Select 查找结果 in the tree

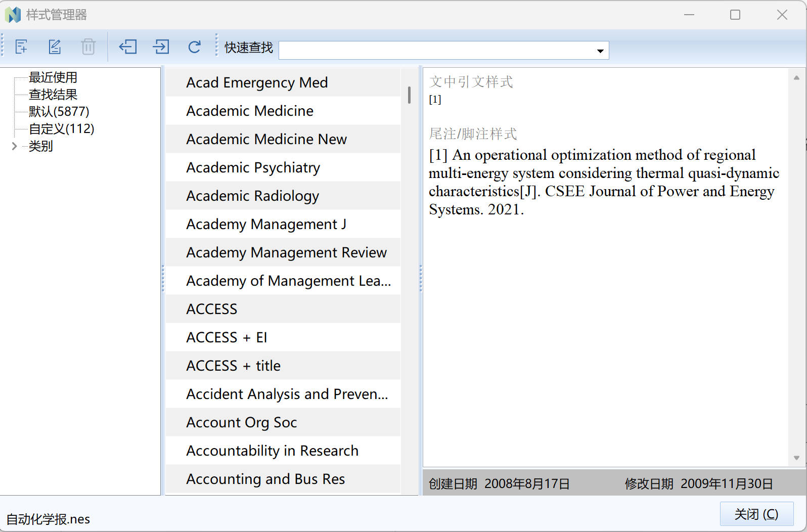coord(53,95)
